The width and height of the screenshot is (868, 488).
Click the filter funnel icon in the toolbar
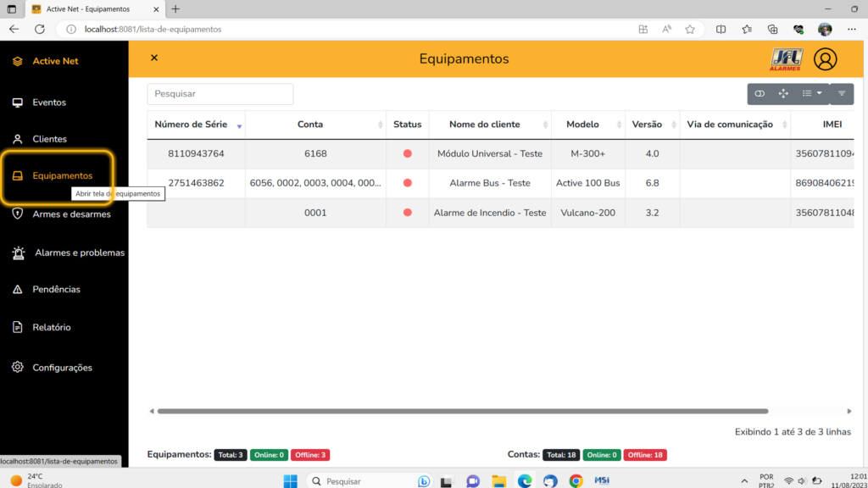(841, 93)
